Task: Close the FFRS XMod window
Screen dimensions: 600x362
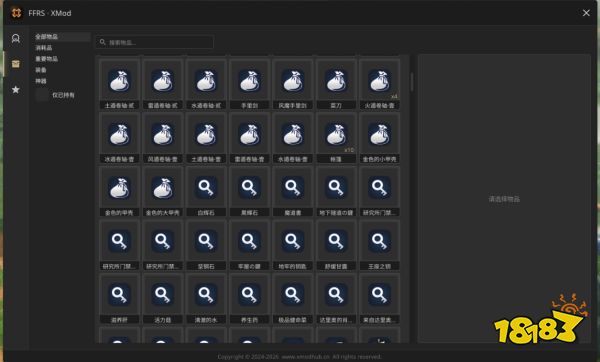Action: (x=586, y=13)
